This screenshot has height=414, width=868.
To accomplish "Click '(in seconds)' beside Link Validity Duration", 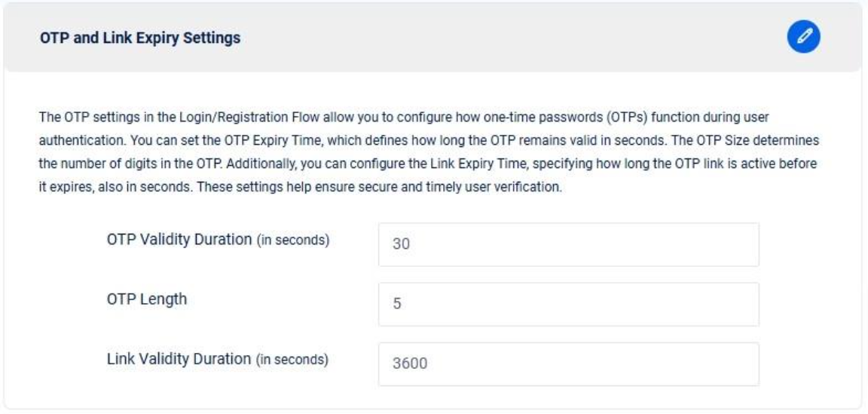I will pyautogui.click(x=293, y=360).
